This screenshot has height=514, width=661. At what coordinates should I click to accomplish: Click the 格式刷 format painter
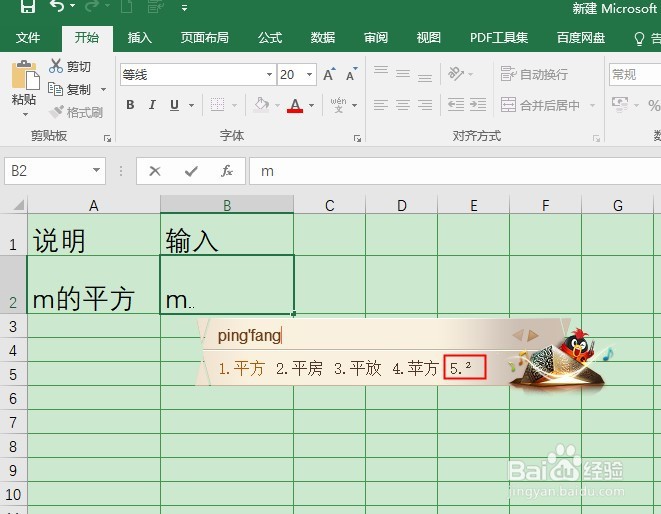(76, 112)
